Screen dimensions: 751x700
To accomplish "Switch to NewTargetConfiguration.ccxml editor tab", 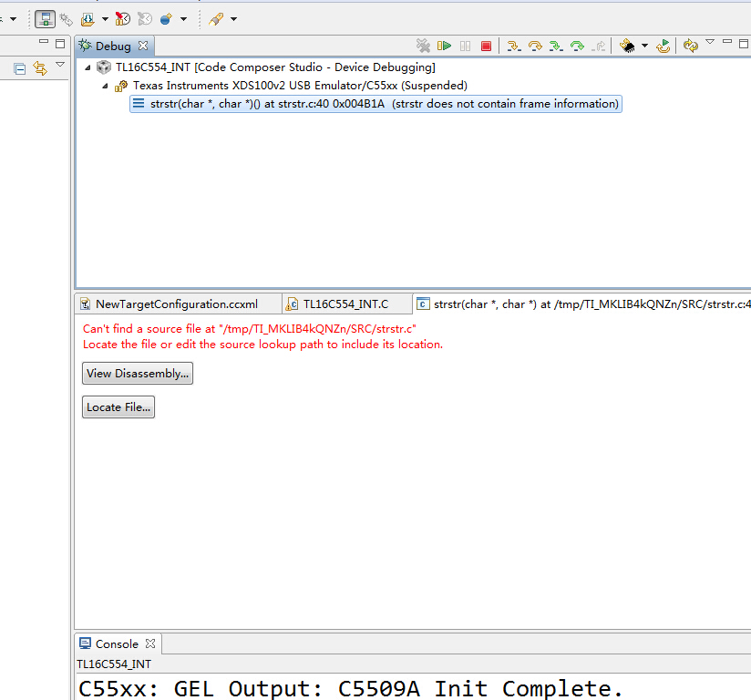I will click(x=177, y=304).
